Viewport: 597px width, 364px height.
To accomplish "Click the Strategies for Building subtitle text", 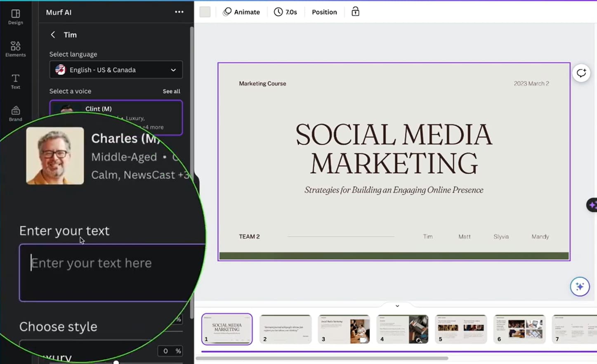I will point(394,190).
